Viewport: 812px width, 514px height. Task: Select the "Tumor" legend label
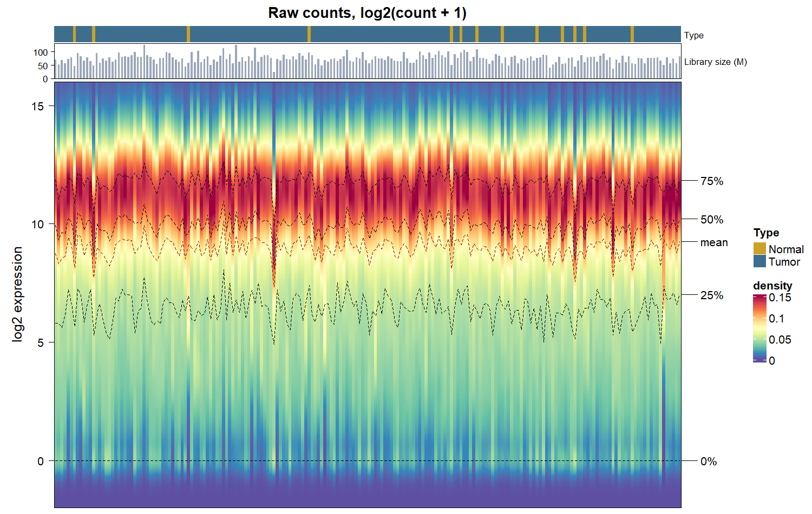tap(784, 262)
